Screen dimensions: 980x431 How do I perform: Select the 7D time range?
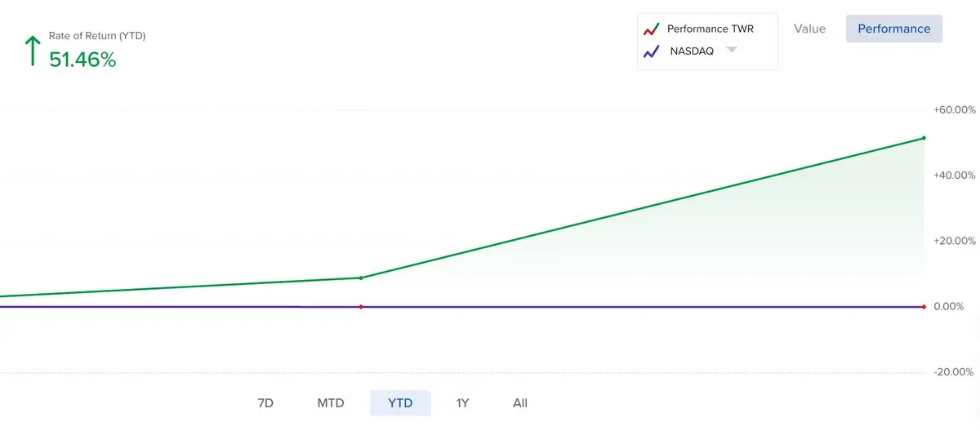pos(265,403)
